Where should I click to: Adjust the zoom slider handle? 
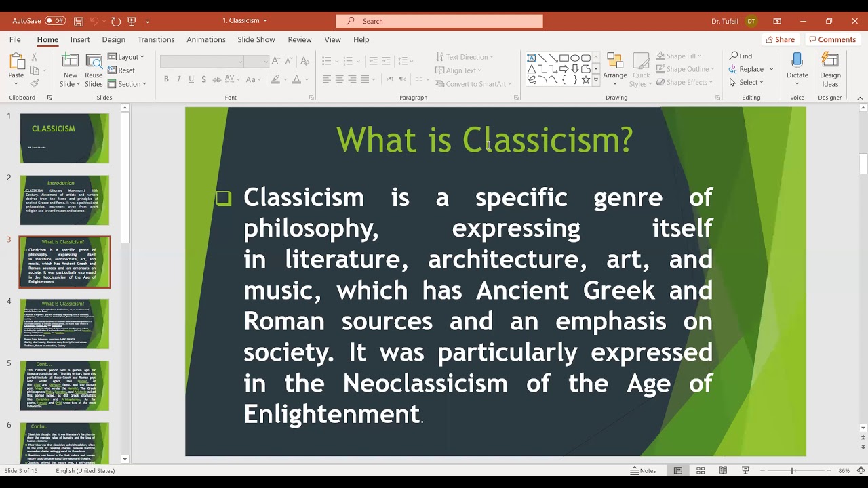point(791,470)
